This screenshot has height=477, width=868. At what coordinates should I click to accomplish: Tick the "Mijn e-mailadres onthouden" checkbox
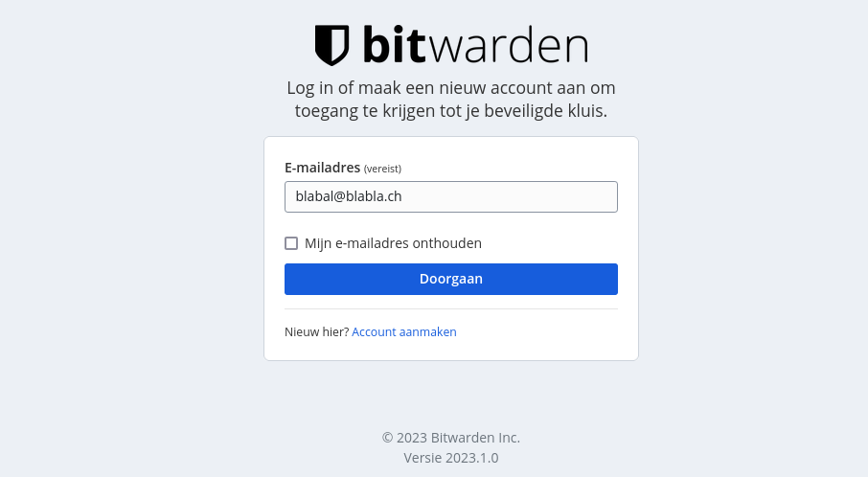[x=291, y=243]
